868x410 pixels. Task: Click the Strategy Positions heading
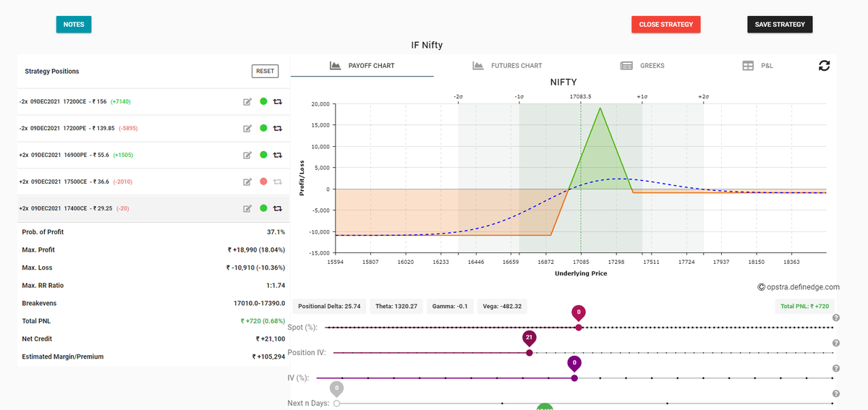52,72
